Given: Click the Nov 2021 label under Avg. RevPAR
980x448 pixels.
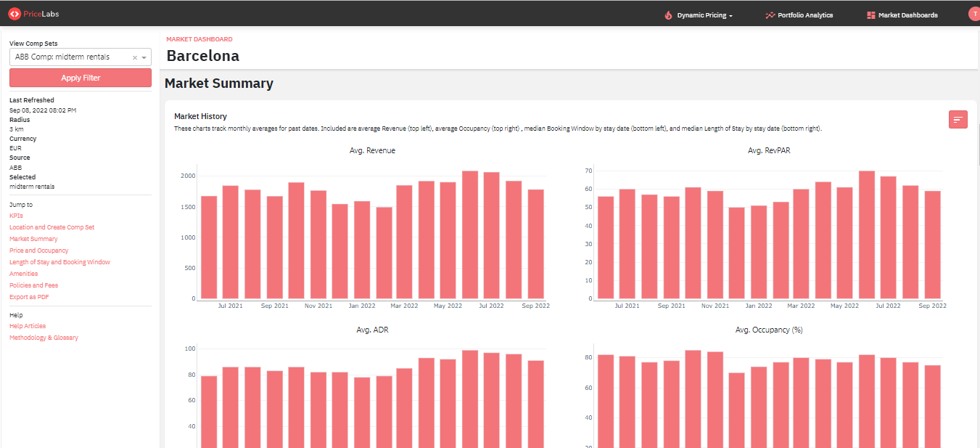Looking at the screenshot, I should point(715,306).
